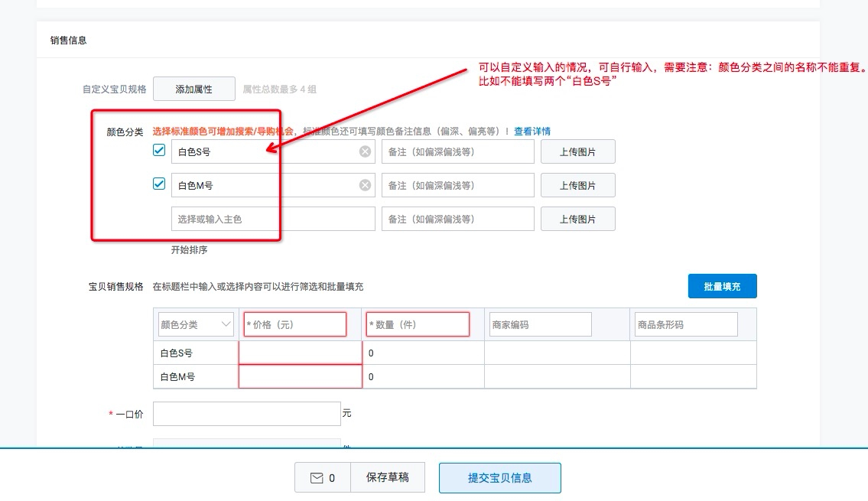Screen dimensions: 868x501
Task: Uncheck the 白色M号 checkbox
Action: click(159, 184)
